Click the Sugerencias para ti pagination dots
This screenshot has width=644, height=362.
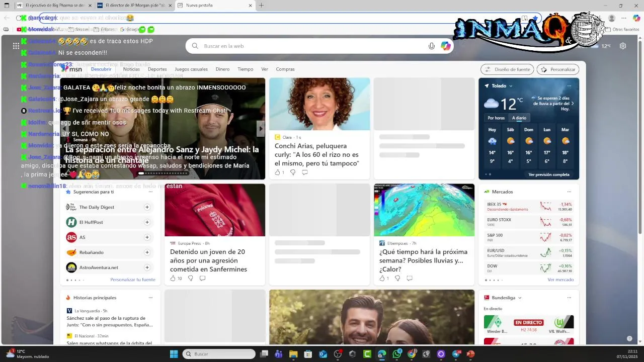click(x=75, y=280)
